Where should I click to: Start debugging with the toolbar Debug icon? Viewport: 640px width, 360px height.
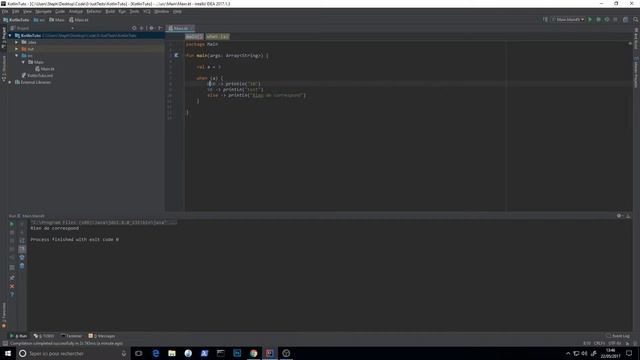coord(598,20)
